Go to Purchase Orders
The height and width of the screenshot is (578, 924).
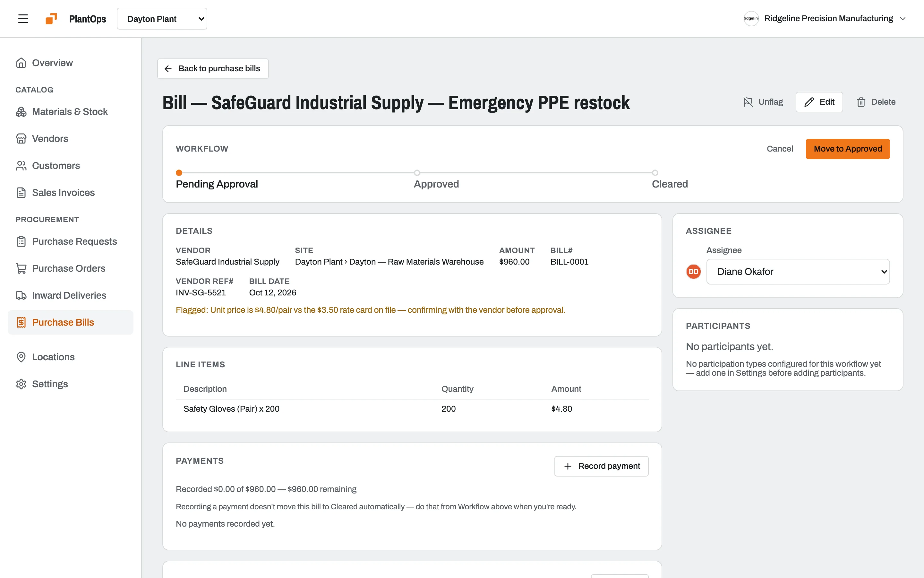click(x=71, y=268)
